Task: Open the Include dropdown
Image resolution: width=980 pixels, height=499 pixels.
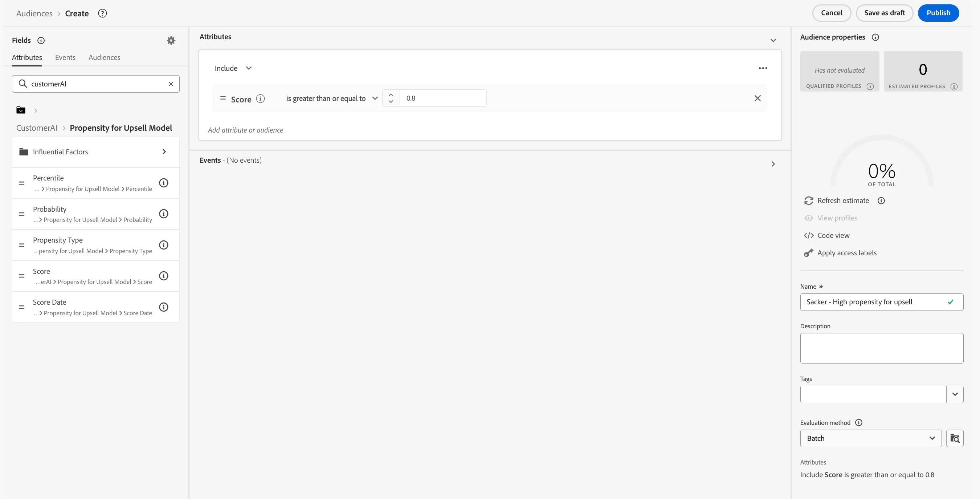Action: [233, 68]
